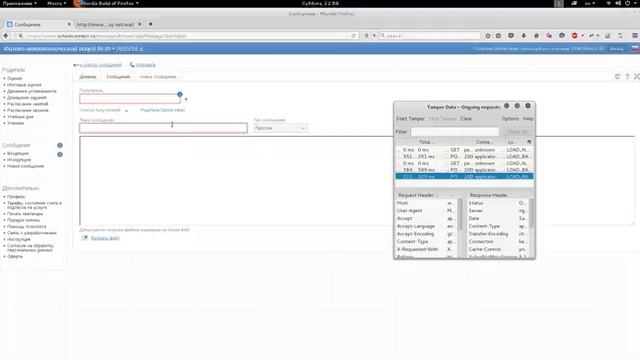Viewport: 640px width, 360px height.
Task: Expand the recipient list arrow
Action: coord(126,111)
